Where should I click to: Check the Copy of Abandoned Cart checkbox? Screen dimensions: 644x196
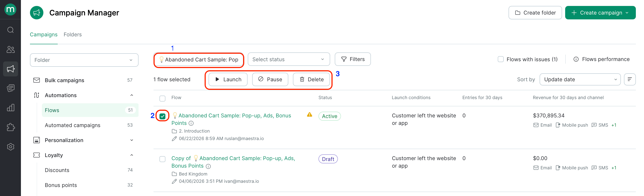coord(163,159)
